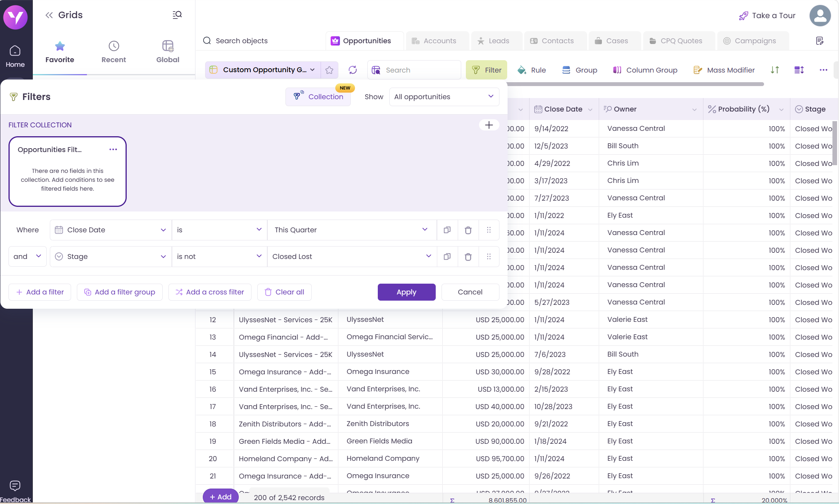
Task: Refresh the grid data
Action: point(353,70)
